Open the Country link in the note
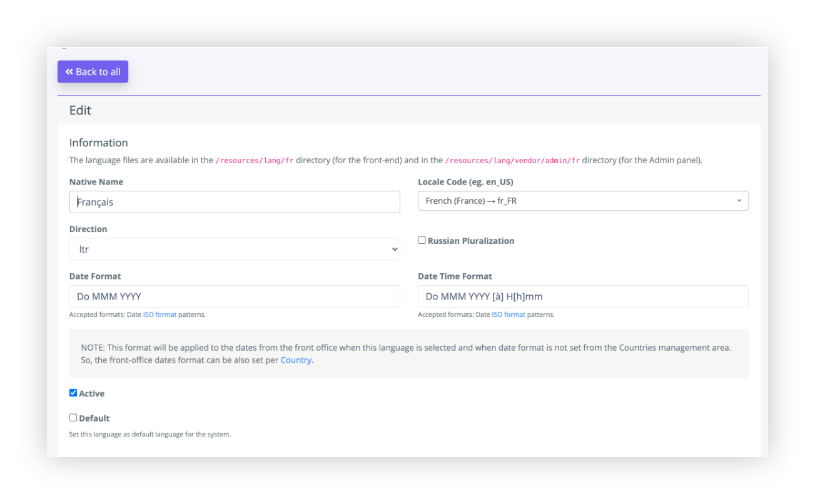Image resolution: width=815 pixels, height=504 pixels. point(296,360)
